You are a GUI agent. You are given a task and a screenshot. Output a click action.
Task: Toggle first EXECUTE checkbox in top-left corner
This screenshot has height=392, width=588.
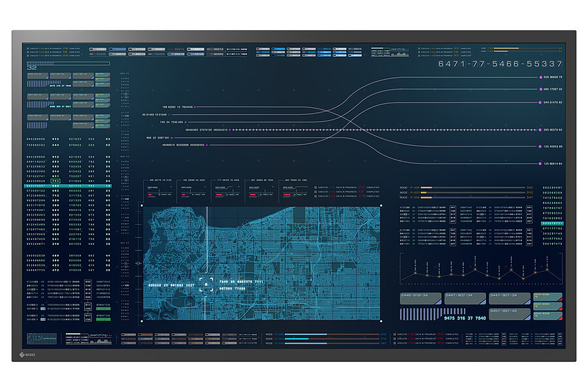[28, 48]
